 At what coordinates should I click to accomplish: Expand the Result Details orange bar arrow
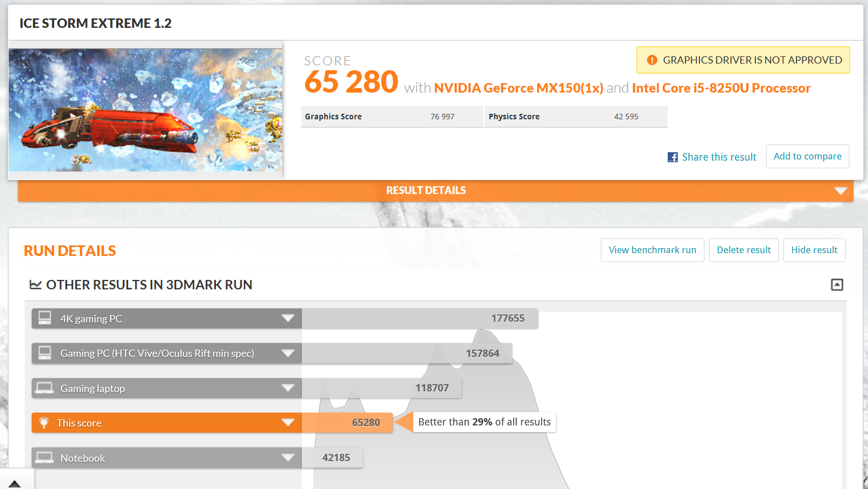[x=841, y=191]
